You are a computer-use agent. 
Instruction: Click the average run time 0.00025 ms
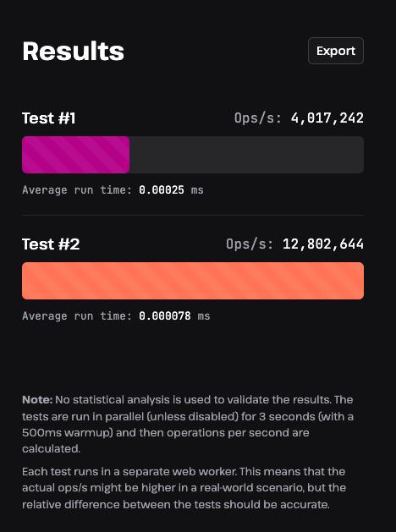[171, 190]
